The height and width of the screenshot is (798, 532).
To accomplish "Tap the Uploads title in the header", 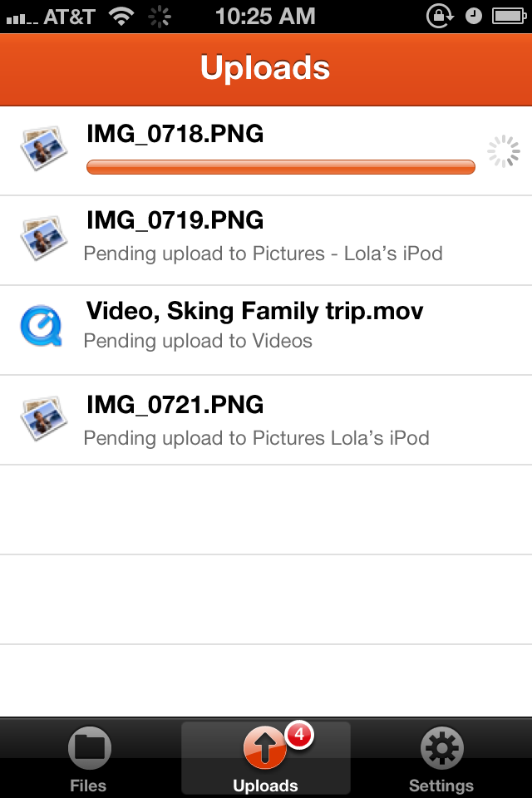I will pyautogui.click(x=266, y=69).
